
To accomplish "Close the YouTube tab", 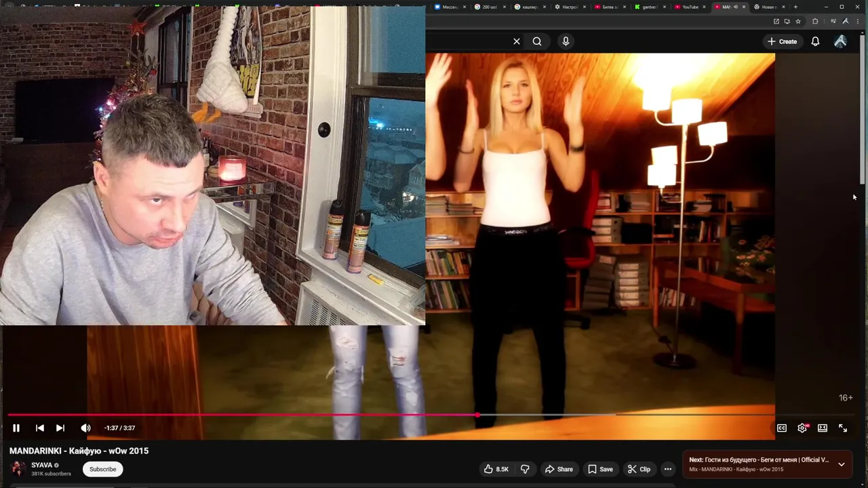I will pyautogui.click(x=705, y=7).
